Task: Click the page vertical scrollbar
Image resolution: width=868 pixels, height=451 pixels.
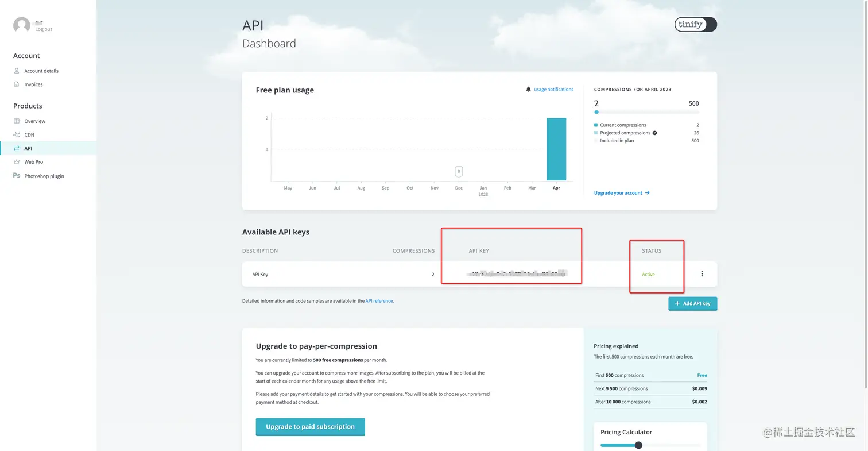Action: point(865,195)
